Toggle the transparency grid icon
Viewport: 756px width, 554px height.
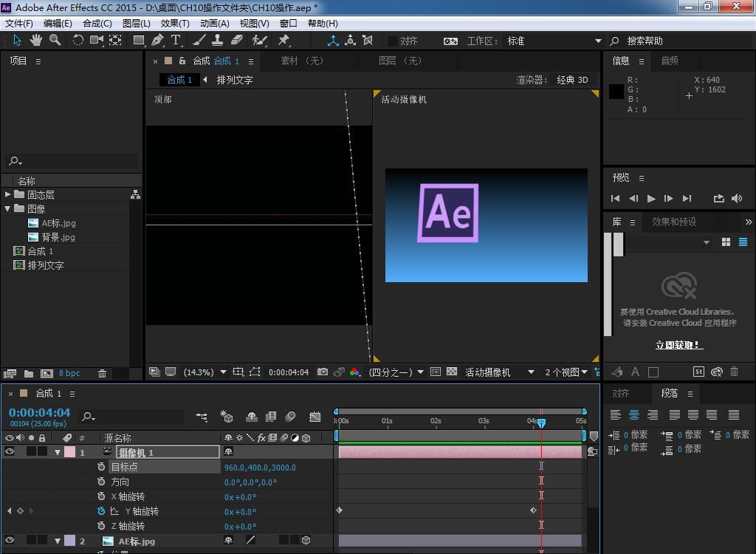(452, 372)
